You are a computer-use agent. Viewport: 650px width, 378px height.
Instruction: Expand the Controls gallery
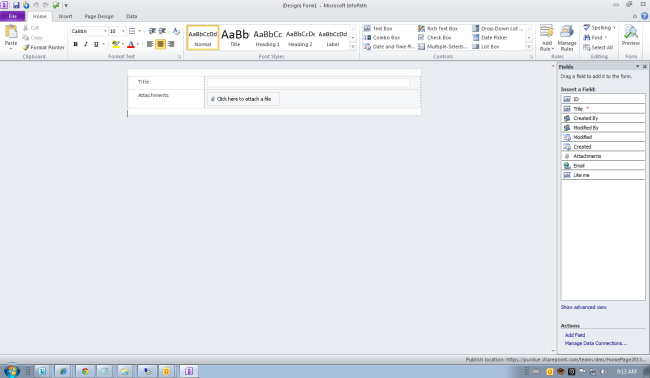529,47
